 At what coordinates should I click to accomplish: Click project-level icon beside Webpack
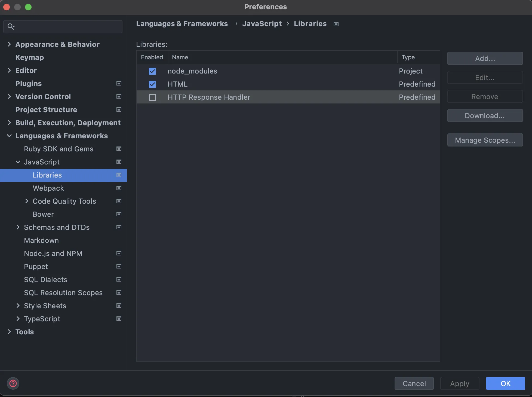[119, 188]
